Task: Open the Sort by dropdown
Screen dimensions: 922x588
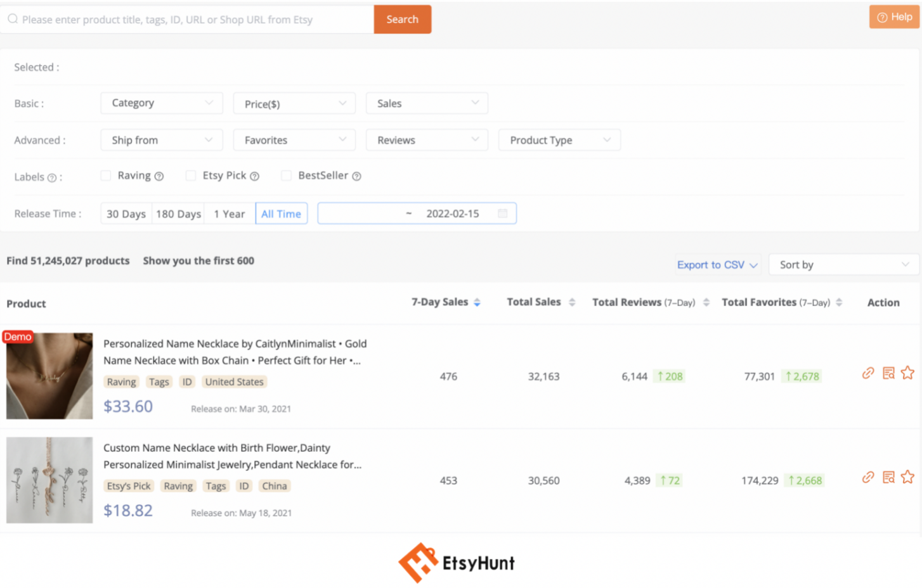Action: 843,264
